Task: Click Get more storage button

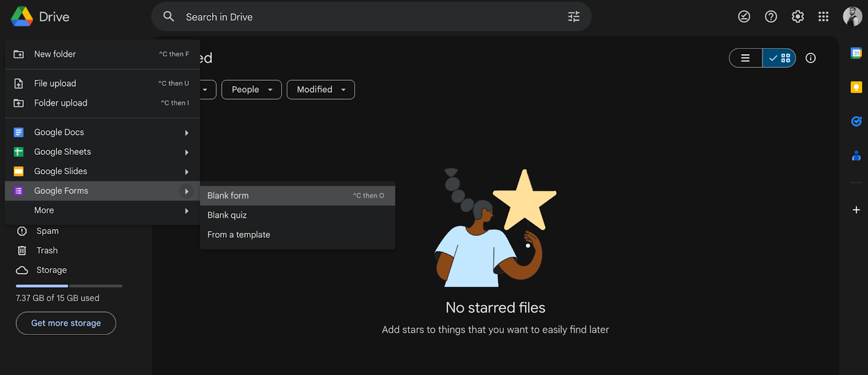Action: pos(66,323)
